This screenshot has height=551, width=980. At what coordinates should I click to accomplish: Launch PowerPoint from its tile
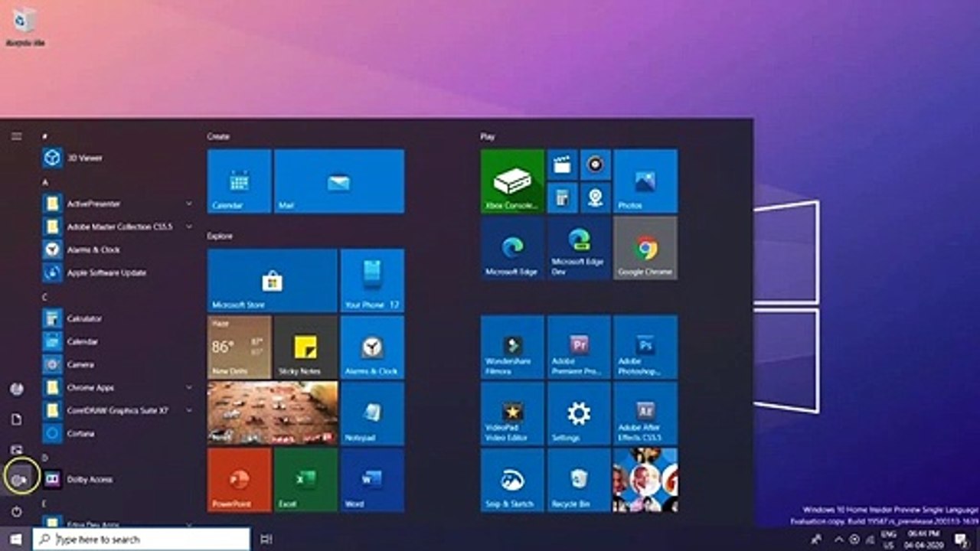(239, 480)
